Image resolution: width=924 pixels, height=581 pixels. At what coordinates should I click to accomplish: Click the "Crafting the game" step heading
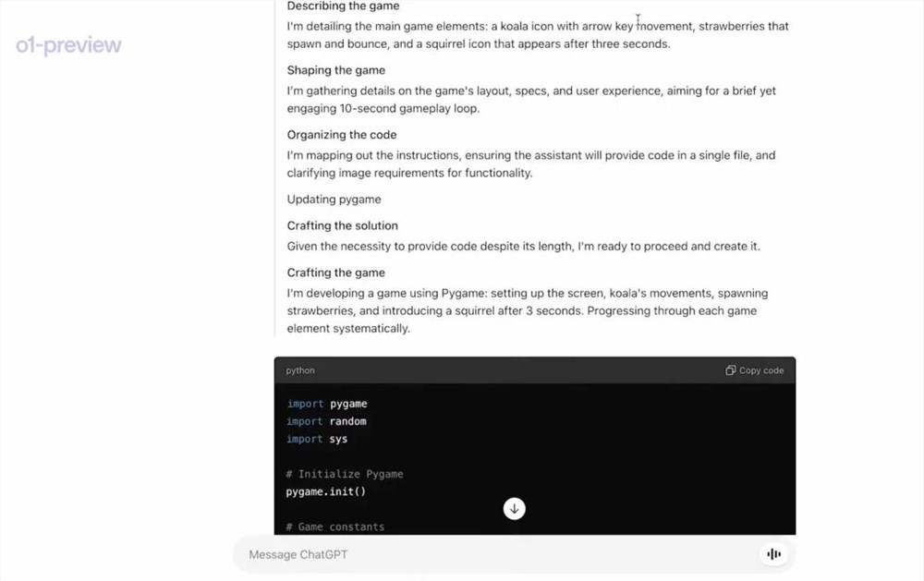(335, 272)
